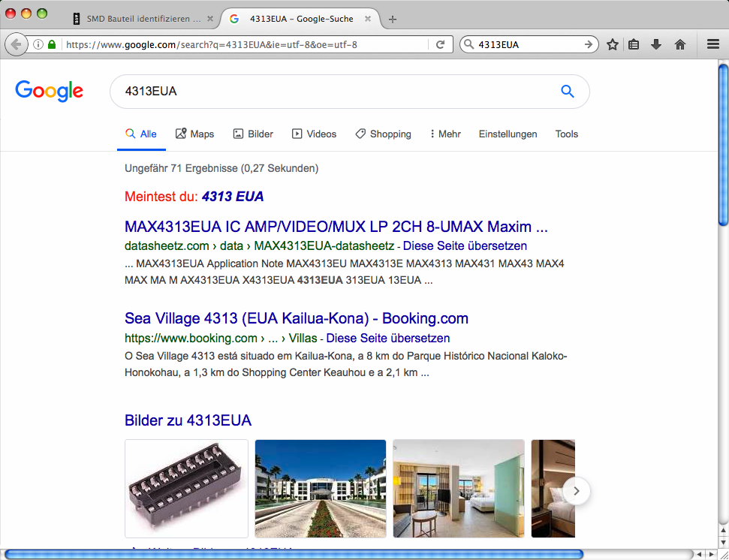Image resolution: width=729 pixels, height=560 pixels.
Task: Click the Google logo
Action: pyautogui.click(x=50, y=91)
